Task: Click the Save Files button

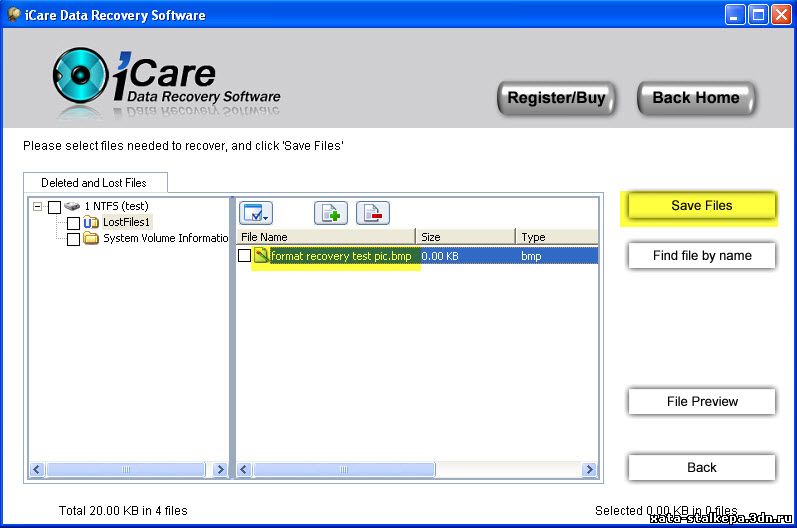Action: (701, 206)
